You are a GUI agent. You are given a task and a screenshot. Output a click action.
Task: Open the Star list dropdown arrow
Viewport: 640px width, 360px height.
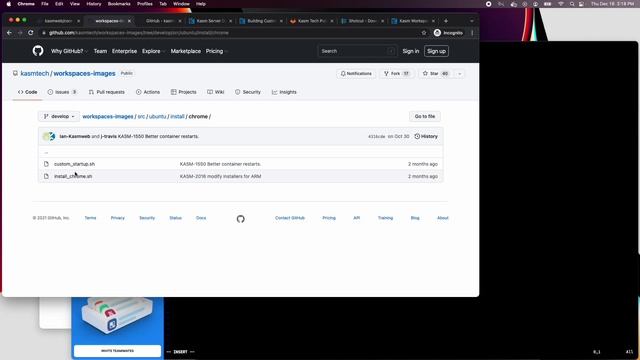coord(460,73)
